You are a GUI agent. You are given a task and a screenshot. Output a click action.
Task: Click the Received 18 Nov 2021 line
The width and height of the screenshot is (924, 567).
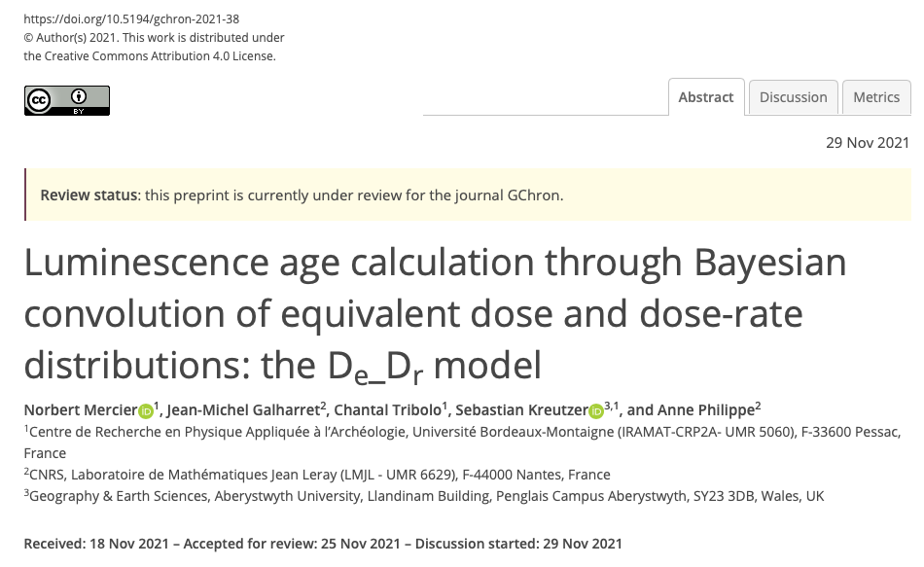[322, 543]
